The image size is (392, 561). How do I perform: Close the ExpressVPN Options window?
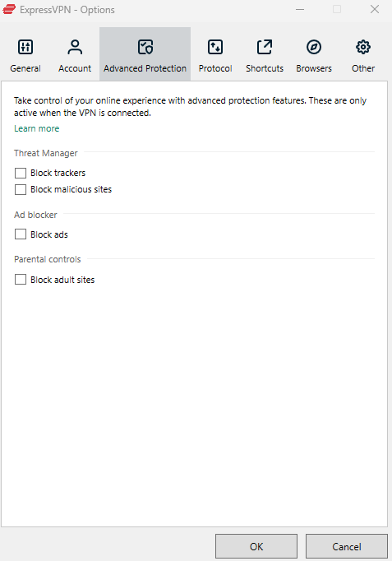[x=375, y=9]
